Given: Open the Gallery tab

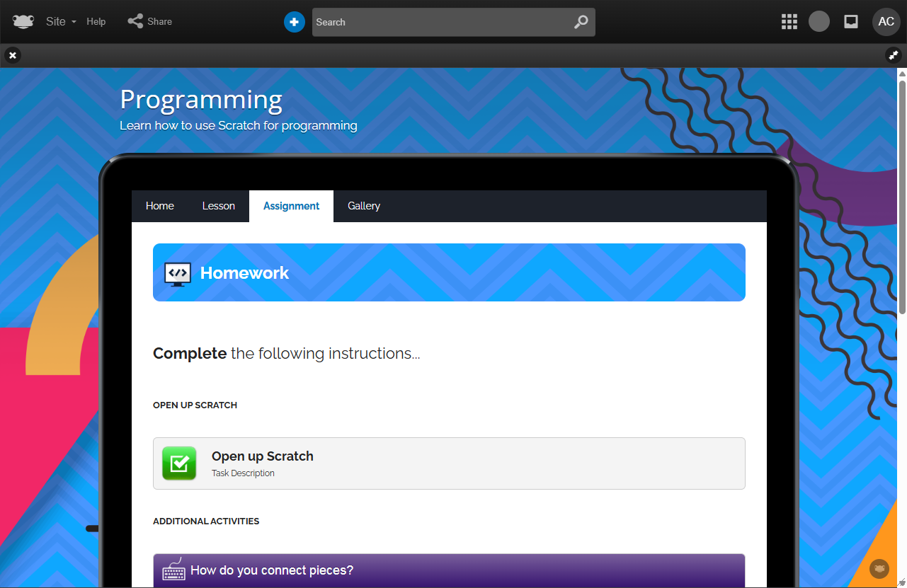Looking at the screenshot, I should coord(364,206).
